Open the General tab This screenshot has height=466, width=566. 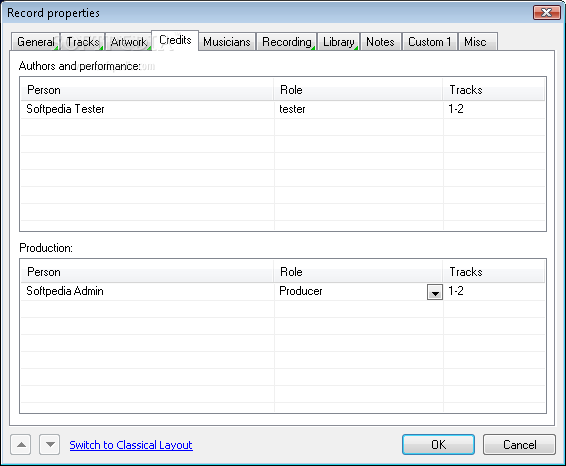35,42
